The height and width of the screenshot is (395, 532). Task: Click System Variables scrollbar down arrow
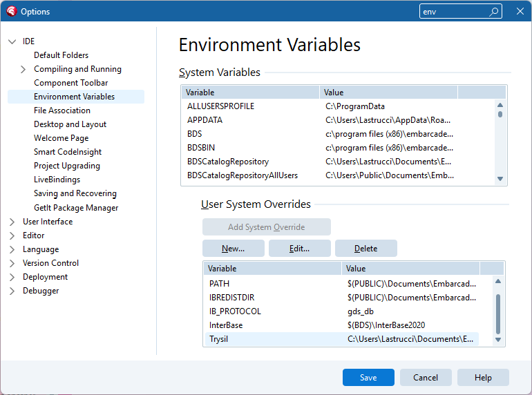click(500, 179)
